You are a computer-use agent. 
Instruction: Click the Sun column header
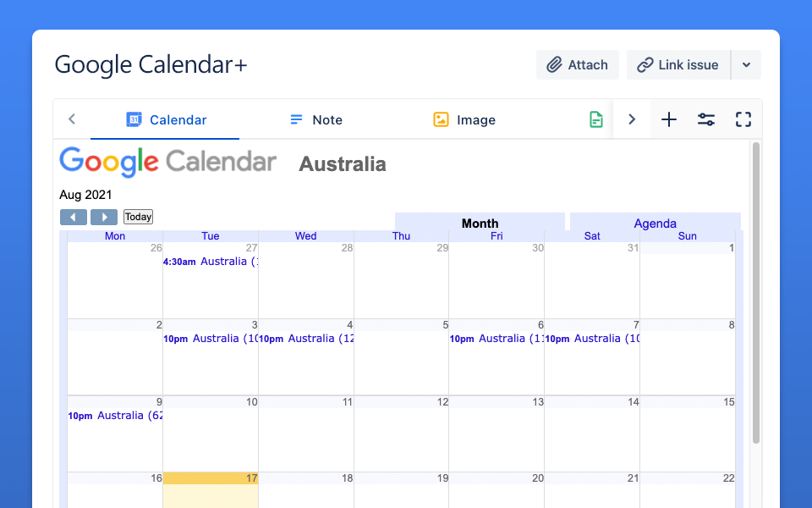(687, 236)
